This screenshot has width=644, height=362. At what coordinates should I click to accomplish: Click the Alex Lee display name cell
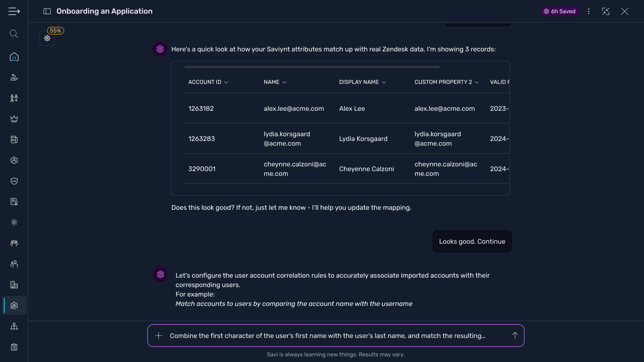(x=352, y=108)
